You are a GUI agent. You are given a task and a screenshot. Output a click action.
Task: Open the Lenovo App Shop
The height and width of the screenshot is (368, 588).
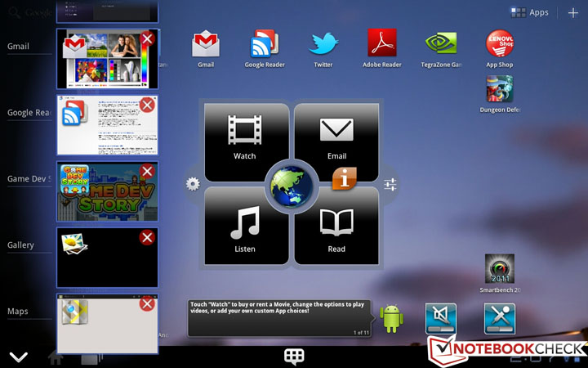pos(500,43)
